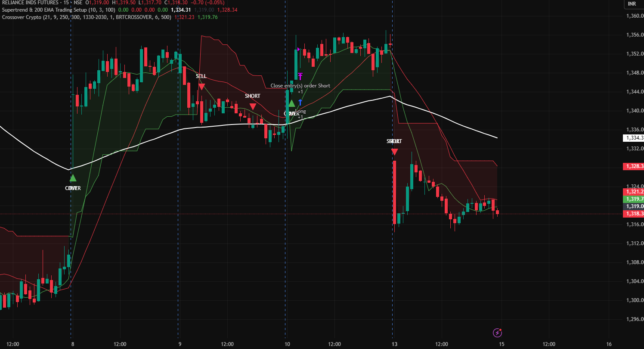
Task: Open the 15 interval in the symbol legend
Action: click(x=66, y=2)
